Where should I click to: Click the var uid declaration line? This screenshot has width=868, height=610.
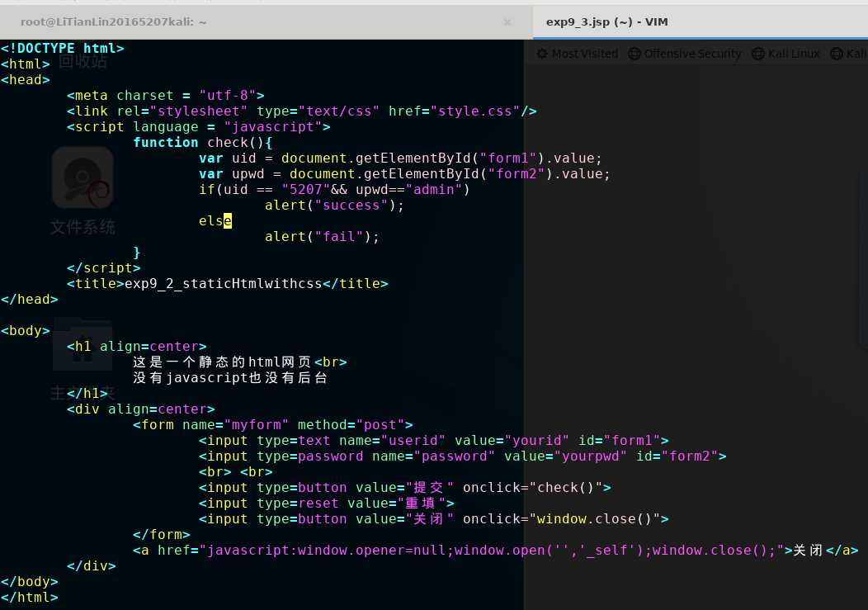click(400, 158)
